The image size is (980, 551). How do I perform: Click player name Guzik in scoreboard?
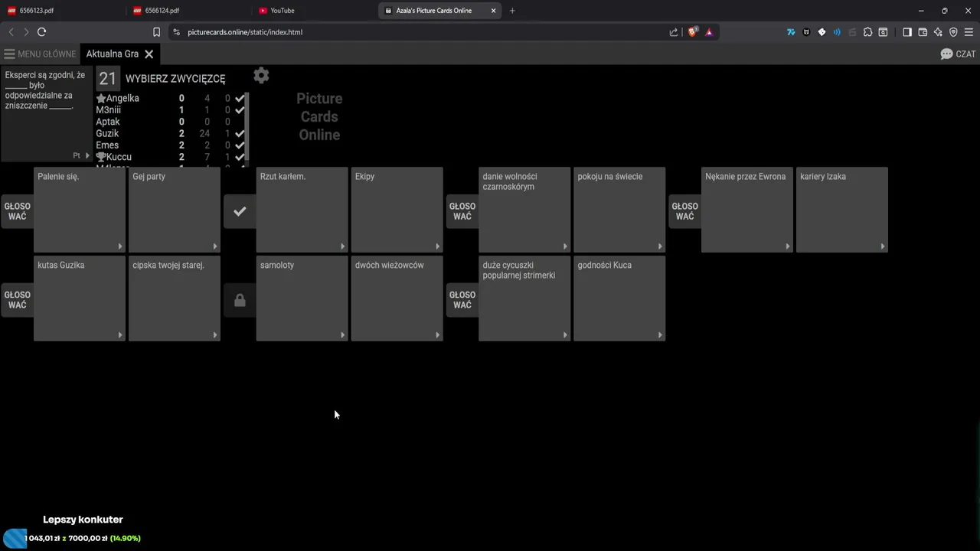click(x=107, y=134)
